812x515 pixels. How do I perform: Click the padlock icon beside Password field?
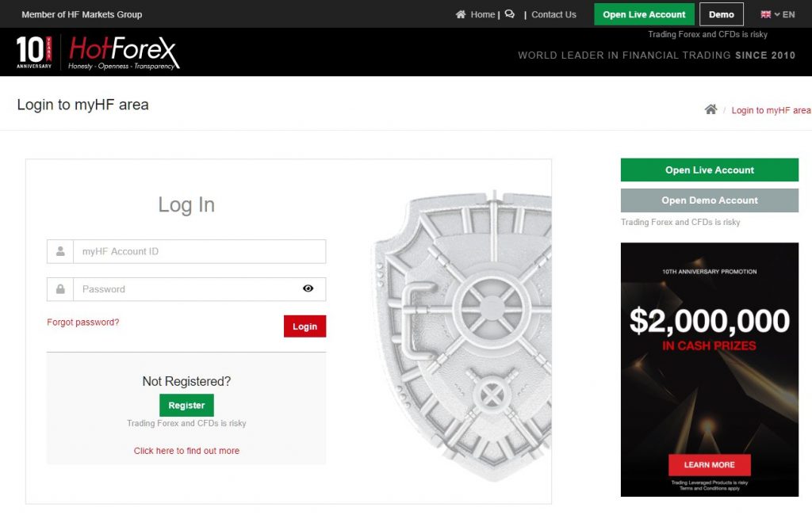60,289
